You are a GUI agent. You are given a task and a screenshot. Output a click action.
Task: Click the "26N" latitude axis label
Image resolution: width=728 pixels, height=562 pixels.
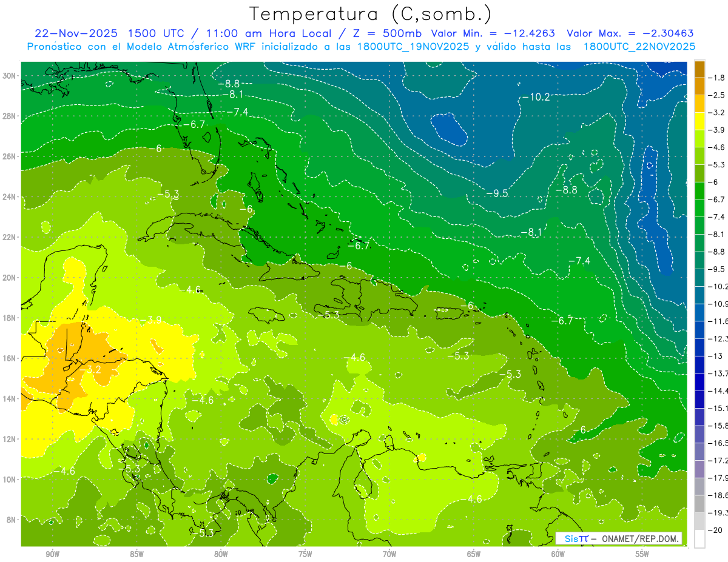(10, 156)
